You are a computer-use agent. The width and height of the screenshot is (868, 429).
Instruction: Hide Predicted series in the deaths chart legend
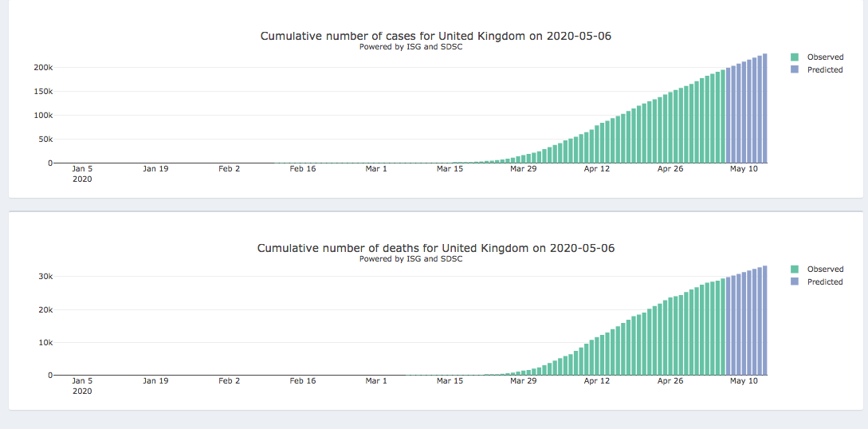point(824,282)
